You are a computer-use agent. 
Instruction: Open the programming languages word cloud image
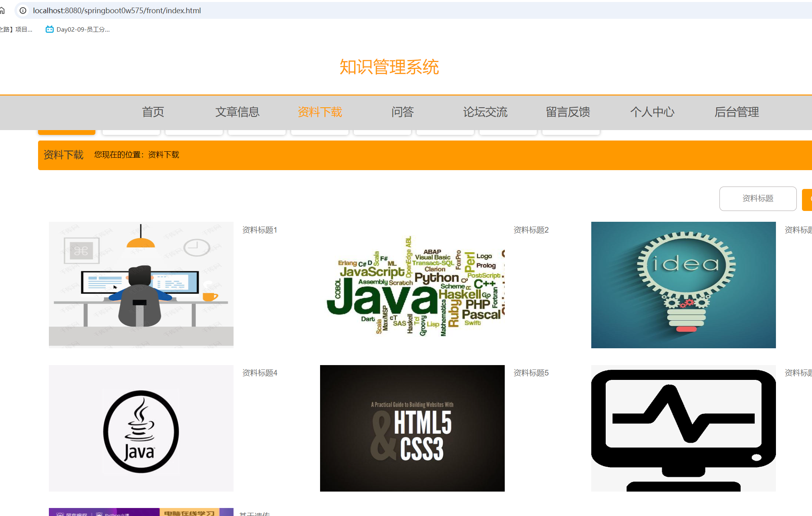coord(412,285)
